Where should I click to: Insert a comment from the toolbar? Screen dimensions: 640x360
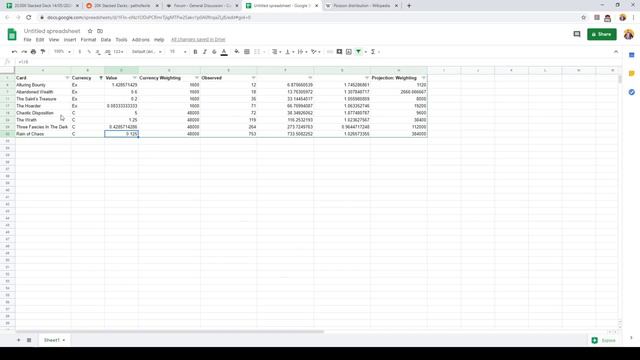[339, 52]
